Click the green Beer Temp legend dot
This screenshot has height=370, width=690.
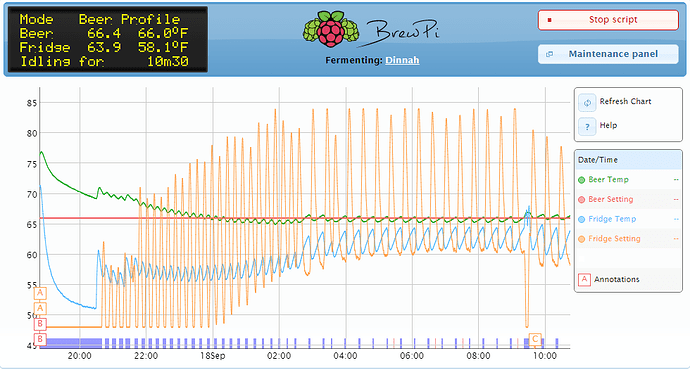coord(581,180)
